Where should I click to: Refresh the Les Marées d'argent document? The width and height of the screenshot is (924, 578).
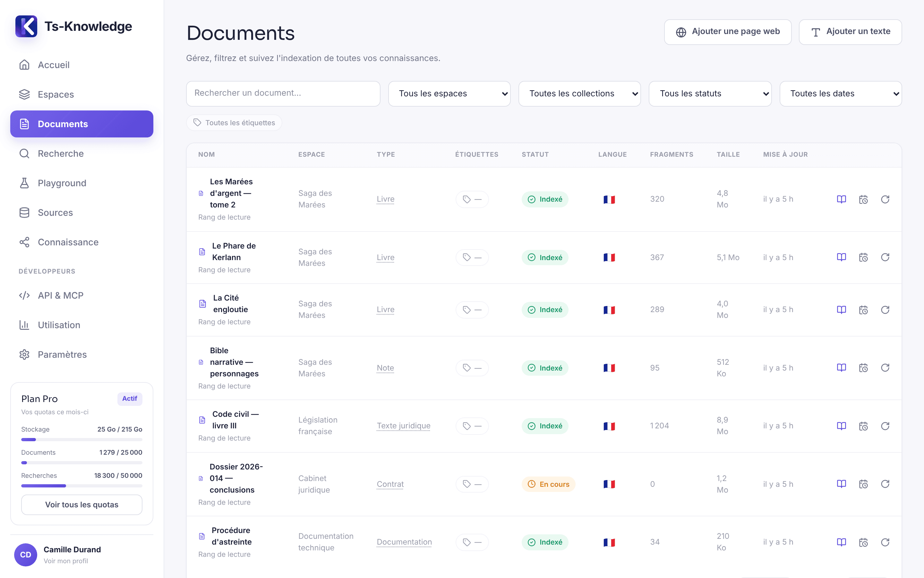point(885,199)
